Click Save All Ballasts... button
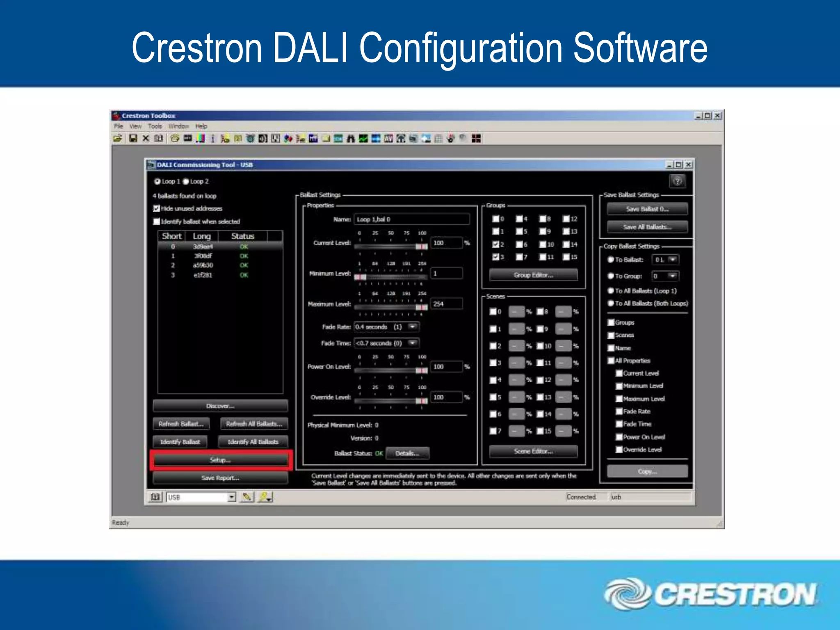 647,227
